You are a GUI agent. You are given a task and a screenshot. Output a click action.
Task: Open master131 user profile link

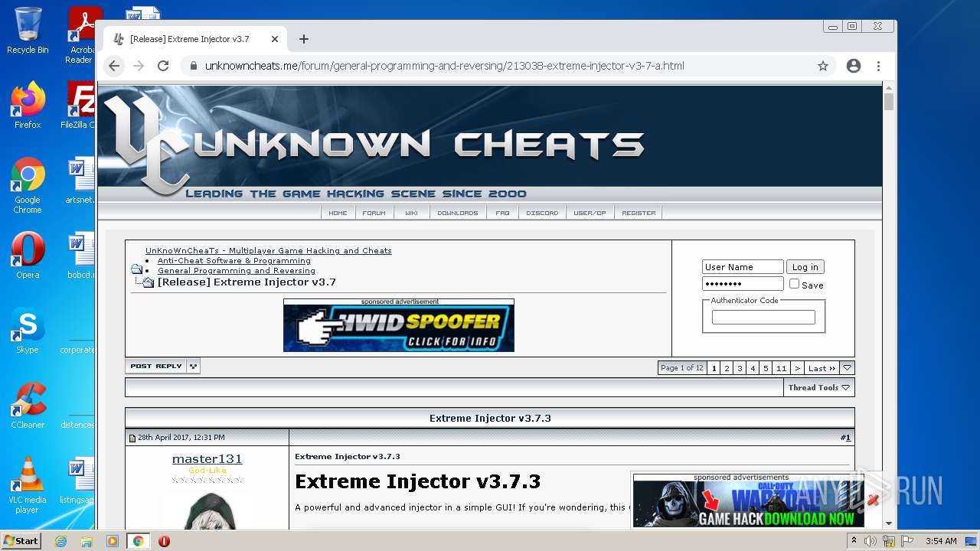[x=207, y=459]
